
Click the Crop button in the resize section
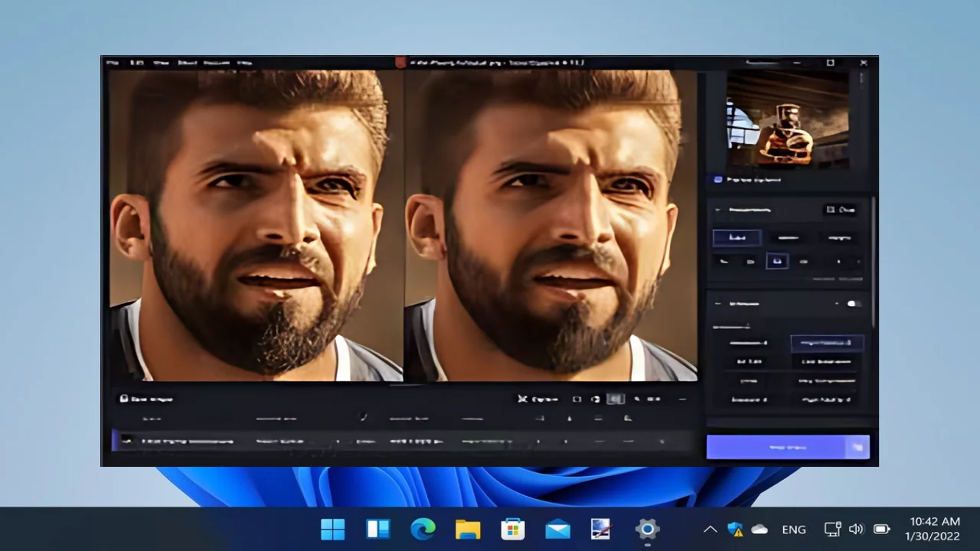tap(841, 210)
